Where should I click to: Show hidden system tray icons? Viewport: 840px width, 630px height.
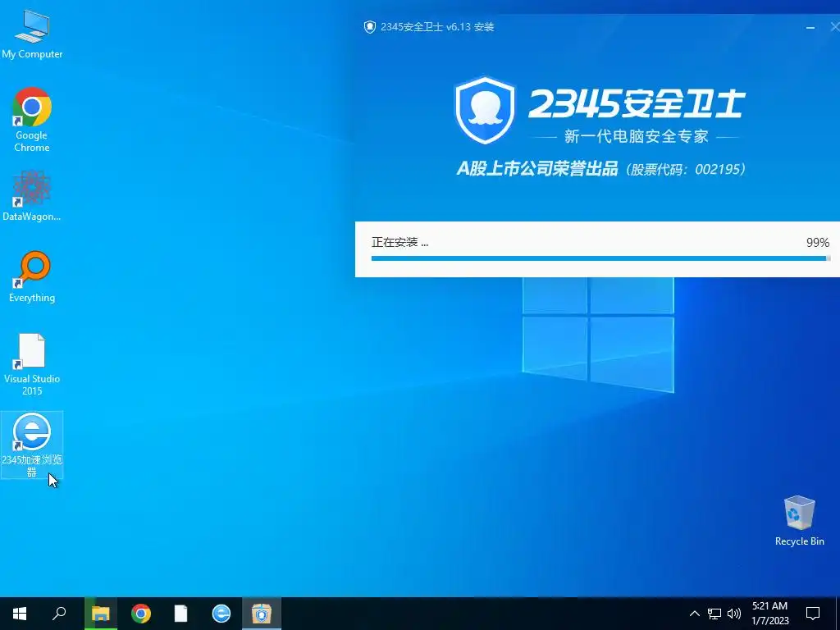[694, 614]
